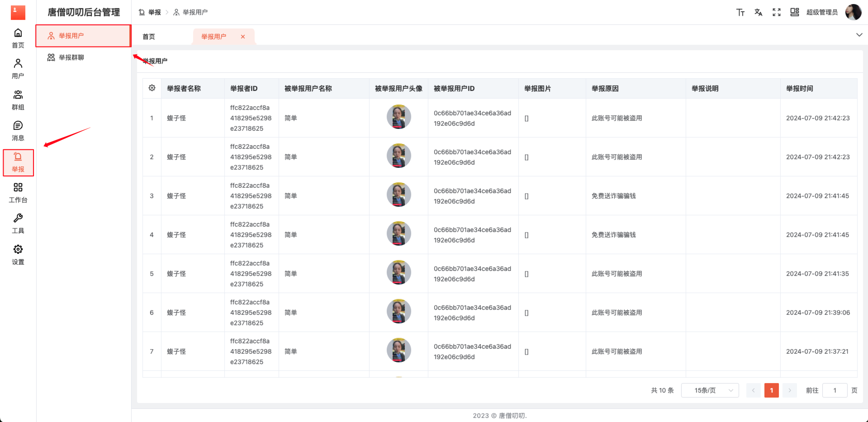Select the highlighted 举报 report icon
This screenshot has height=422, width=868.
click(x=18, y=162)
